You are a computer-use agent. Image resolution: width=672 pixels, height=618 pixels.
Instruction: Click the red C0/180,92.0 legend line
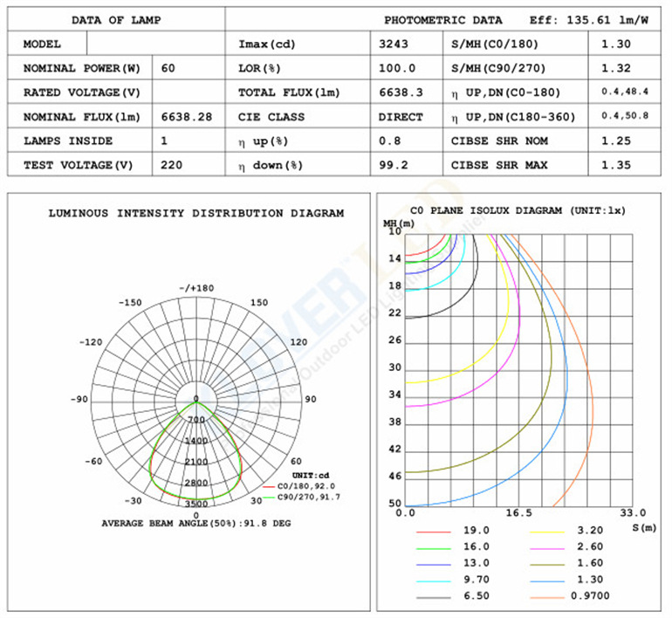(268, 487)
